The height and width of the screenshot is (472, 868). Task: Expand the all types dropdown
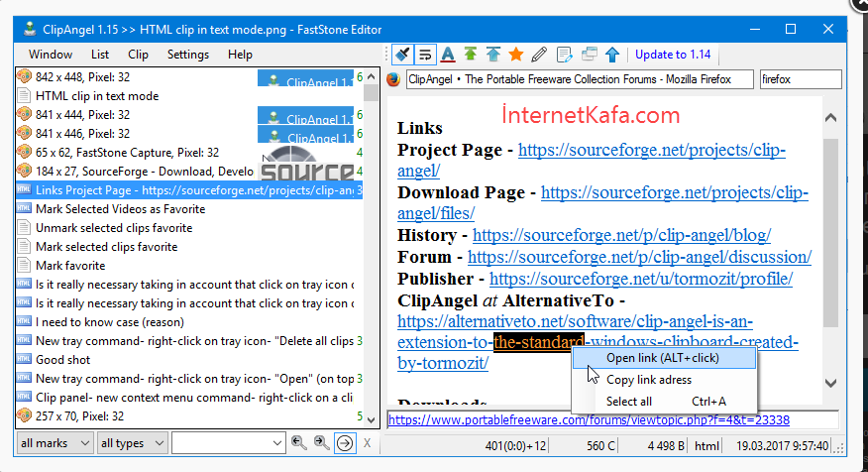(x=132, y=443)
